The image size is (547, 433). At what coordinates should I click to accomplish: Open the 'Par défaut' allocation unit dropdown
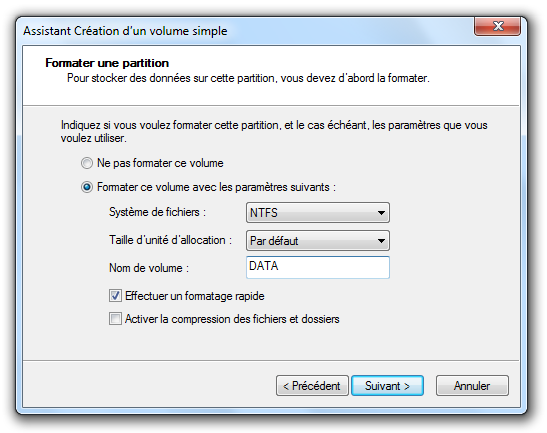(318, 240)
